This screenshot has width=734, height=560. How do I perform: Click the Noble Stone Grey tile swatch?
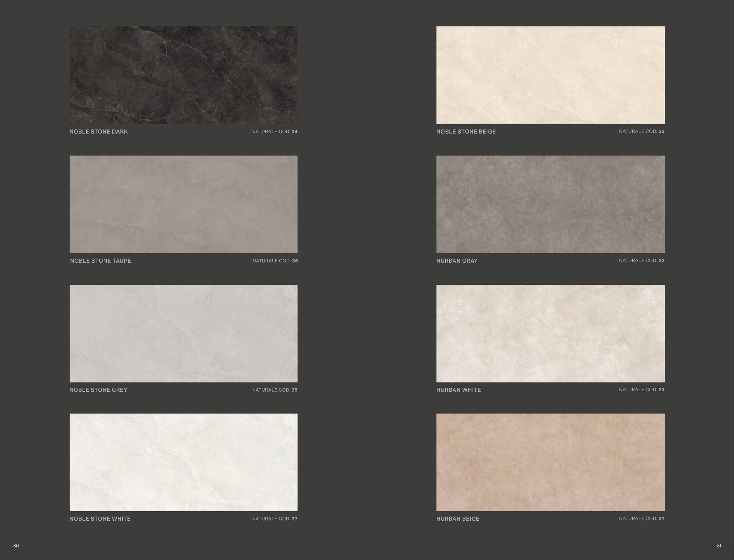[x=183, y=333]
